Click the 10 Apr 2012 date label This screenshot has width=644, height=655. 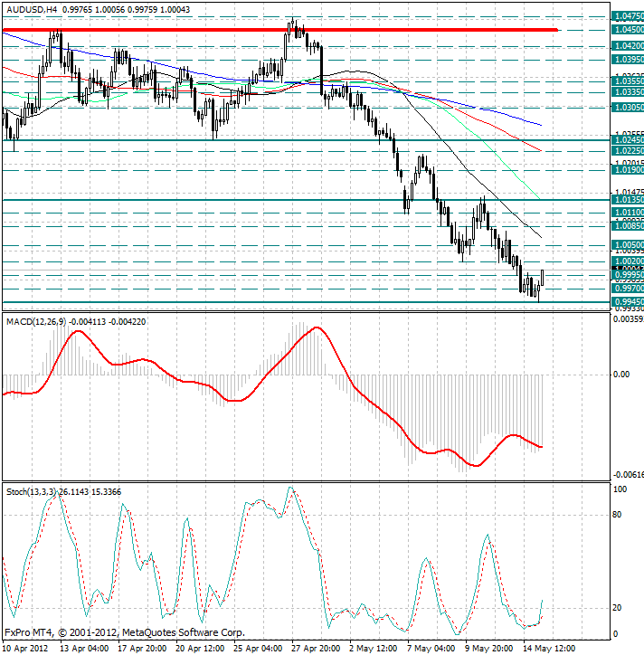27,649
